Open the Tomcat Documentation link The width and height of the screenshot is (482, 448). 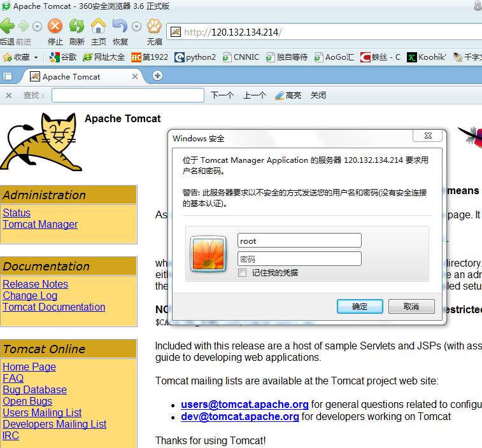coord(53,307)
